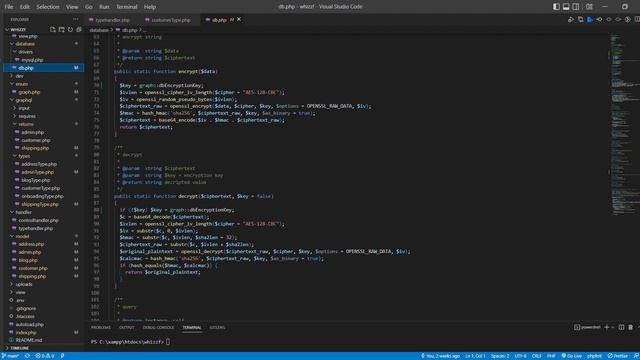Open the File menu
Viewport: 640px width, 360px height.
(x=9, y=7)
